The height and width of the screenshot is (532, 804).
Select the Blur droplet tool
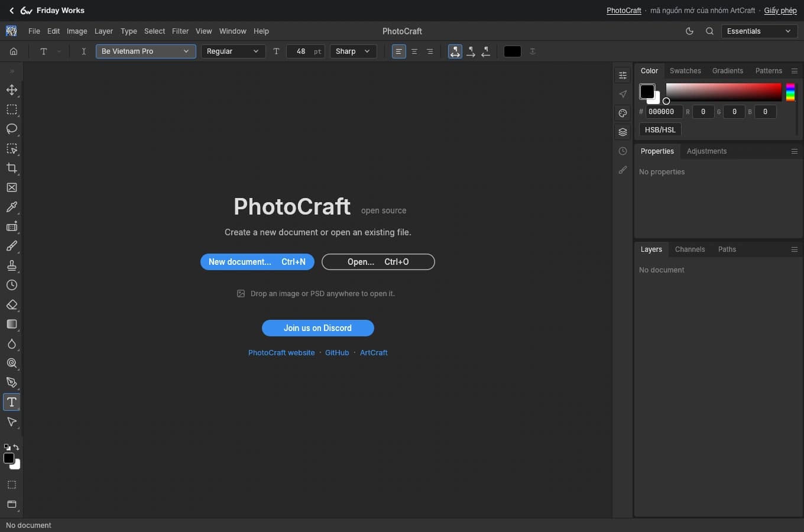[12, 343]
